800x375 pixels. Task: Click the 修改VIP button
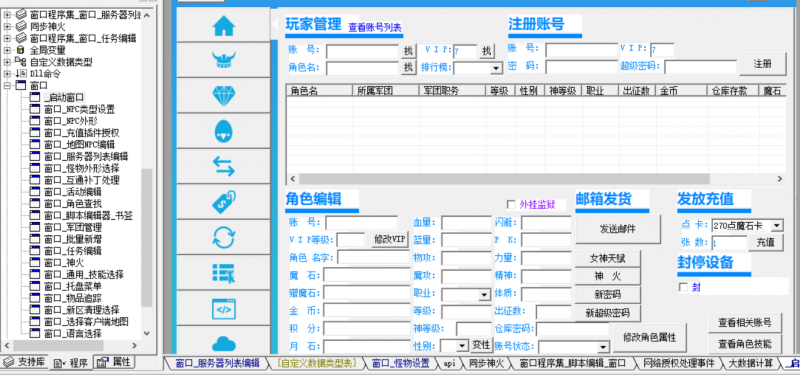[x=390, y=239]
